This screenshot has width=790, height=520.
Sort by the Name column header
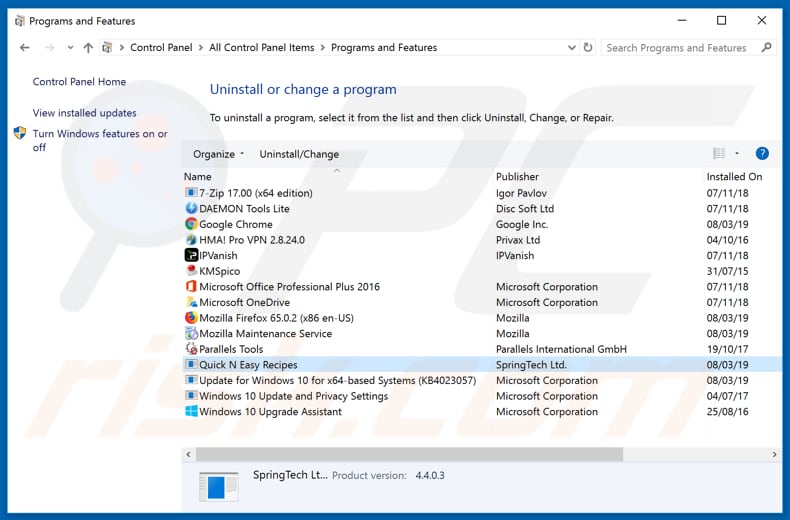tap(198, 176)
